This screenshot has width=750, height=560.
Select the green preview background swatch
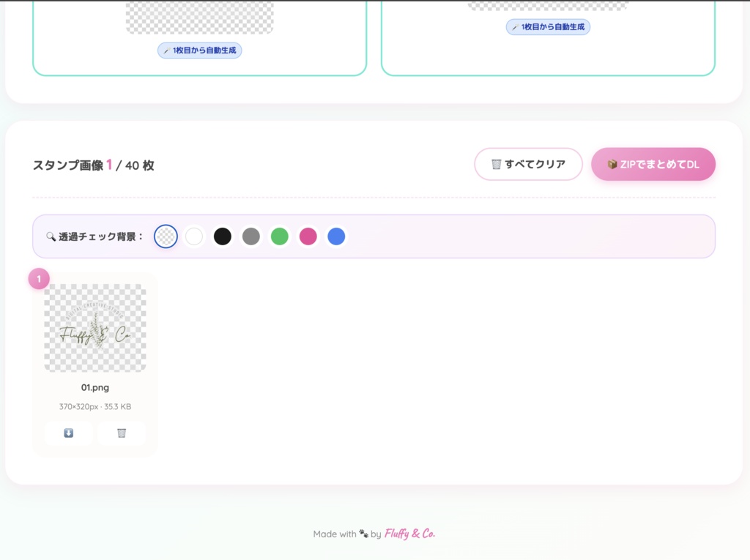coord(280,236)
